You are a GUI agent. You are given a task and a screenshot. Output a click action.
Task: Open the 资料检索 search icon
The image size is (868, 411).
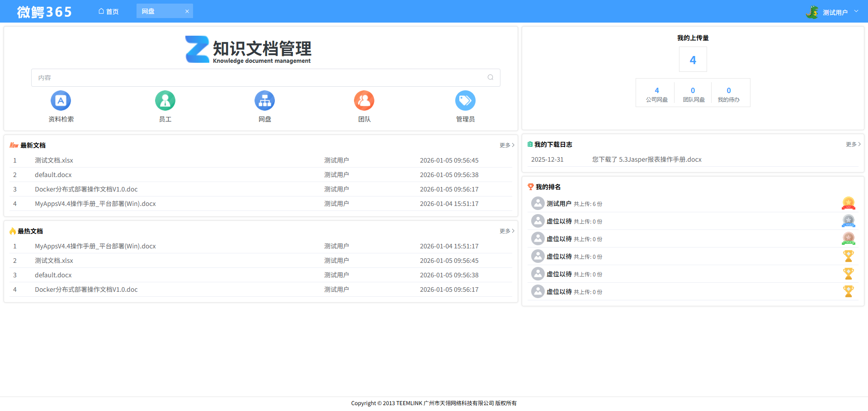[61, 100]
